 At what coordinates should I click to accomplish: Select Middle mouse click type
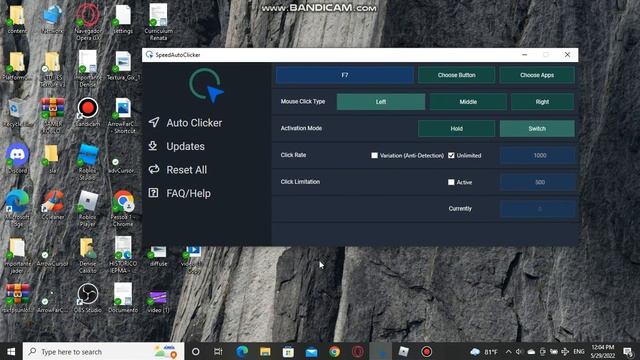click(x=468, y=102)
